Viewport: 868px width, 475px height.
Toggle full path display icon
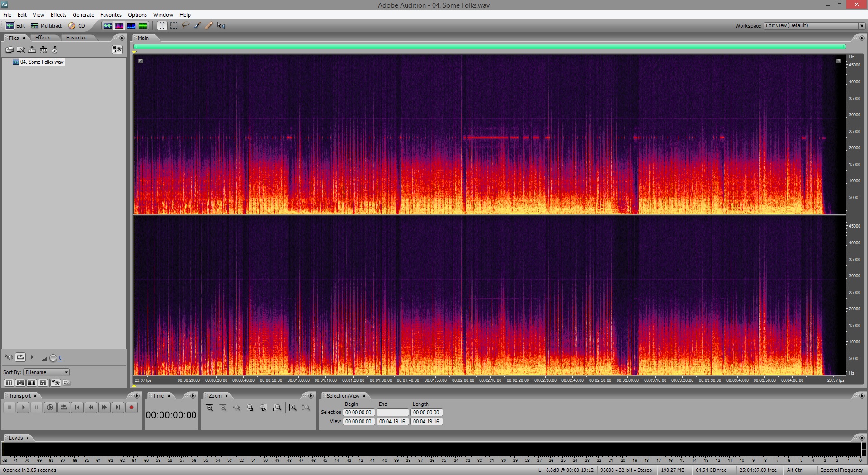point(66,383)
